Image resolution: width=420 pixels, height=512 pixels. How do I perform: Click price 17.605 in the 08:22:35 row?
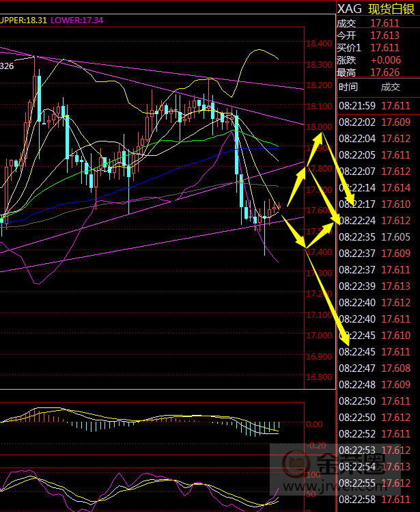(x=396, y=237)
